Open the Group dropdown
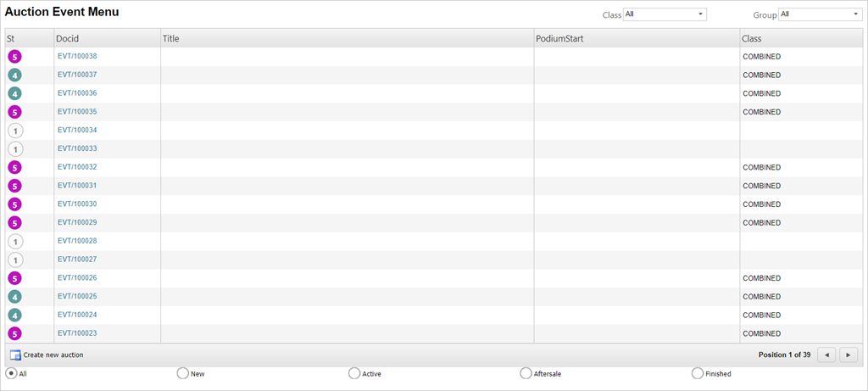This screenshot has width=868, height=391. pos(820,14)
